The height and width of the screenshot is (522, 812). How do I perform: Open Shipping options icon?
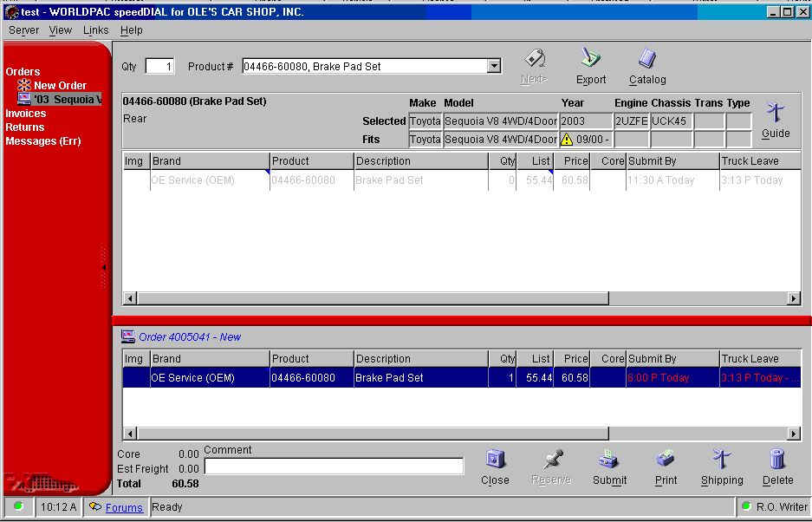coord(721,460)
